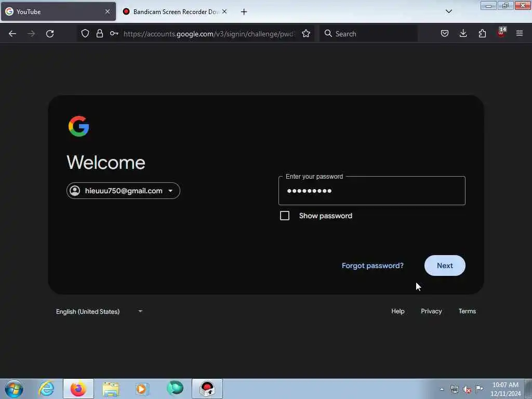The height and width of the screenshot is (399, 532).
Task: Open Windows Media Player from taskbar
Action: click(142, 389)
